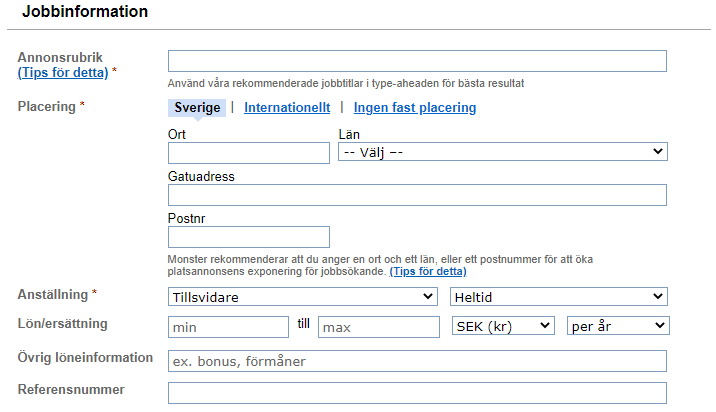716x412 pixels.
Task: Click the Ort input field
Action: [x=249, y=153]
